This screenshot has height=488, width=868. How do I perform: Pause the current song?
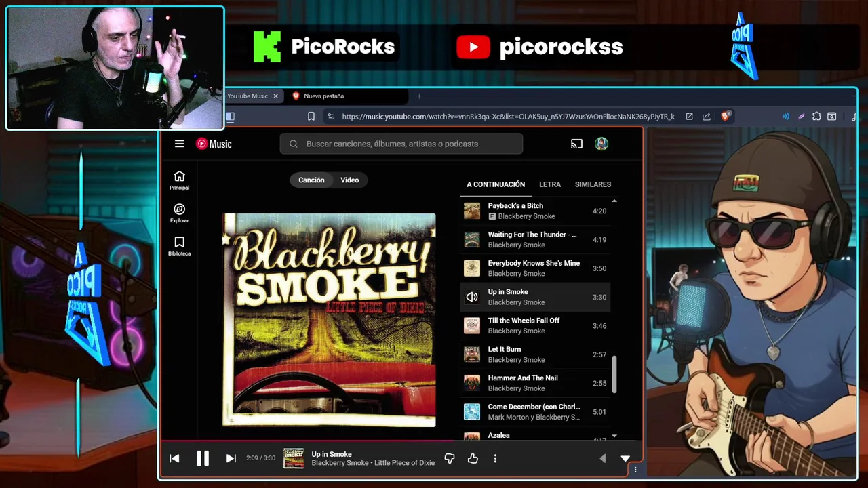tap(202, 458)
